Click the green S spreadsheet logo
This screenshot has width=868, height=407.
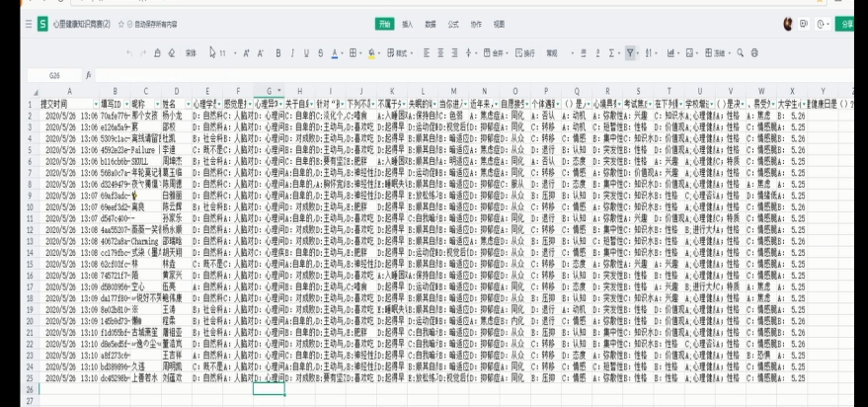[x=42, y=24]
